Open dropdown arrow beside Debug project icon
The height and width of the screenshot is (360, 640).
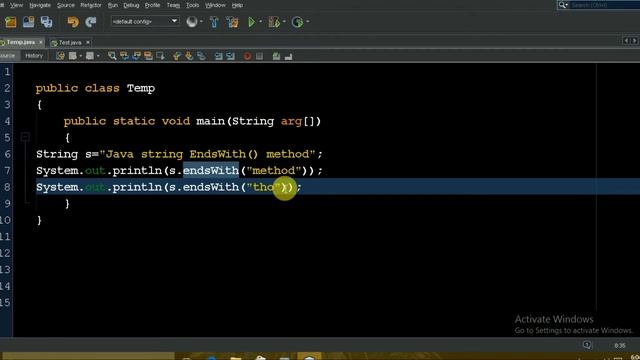pyautogui.click(x=284, y=22)
